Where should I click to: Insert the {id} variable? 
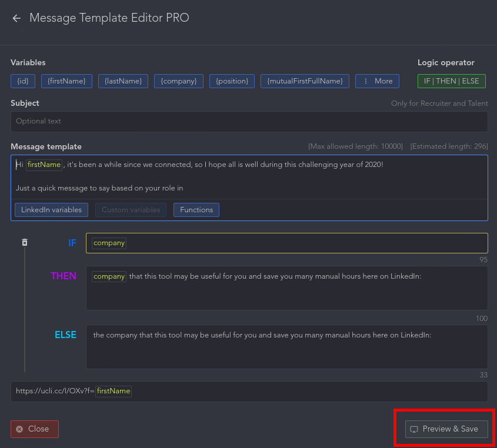[x=22, y=81]
